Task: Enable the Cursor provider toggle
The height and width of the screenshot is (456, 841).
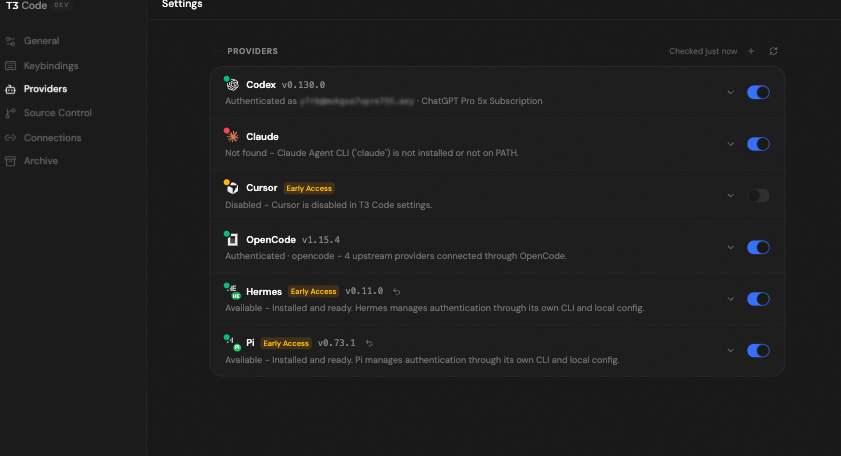Action: 758,195
